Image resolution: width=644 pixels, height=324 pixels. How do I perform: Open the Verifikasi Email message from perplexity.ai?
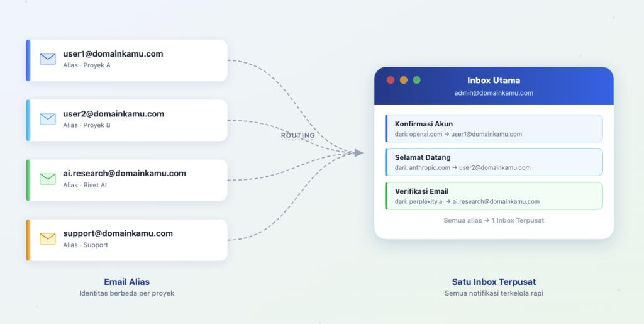coord(494,196)
